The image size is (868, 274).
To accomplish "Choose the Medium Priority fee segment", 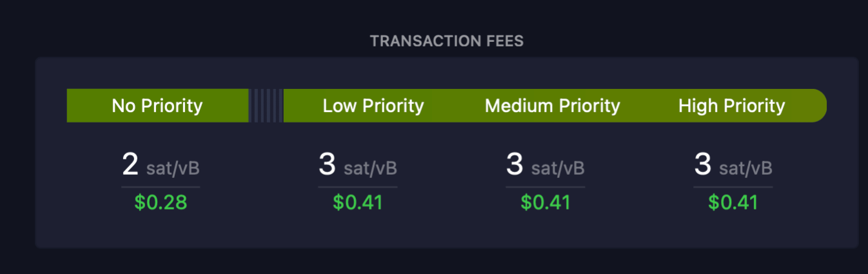I will pyautogui.click(x=552, y=106).
